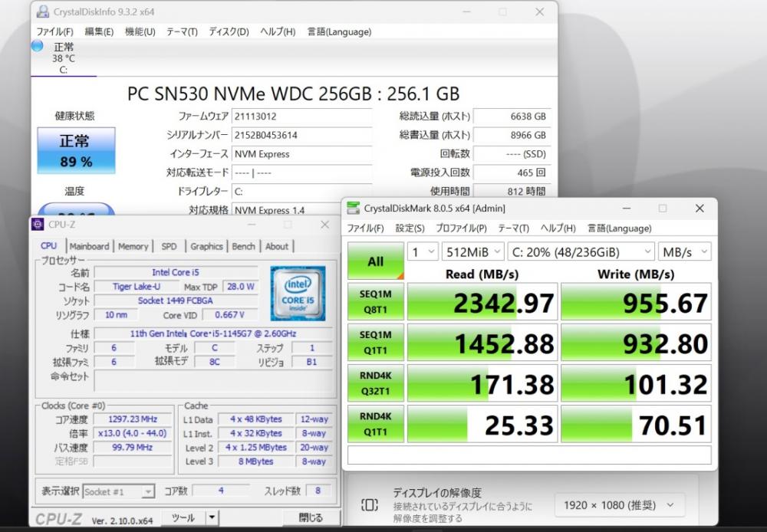Screen dimensions: 767x532
Task: Switch to the Memory tab in CPU-Z
Action: (x=133, y=246)
